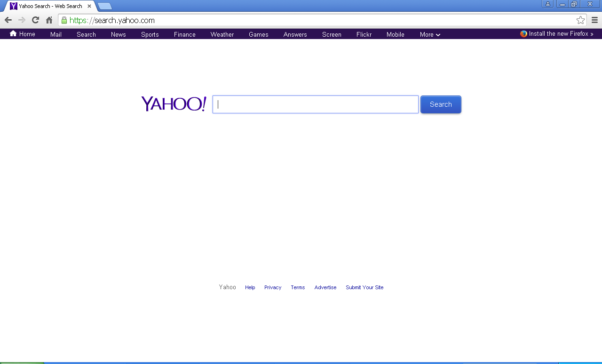Image resolution: width=602 pixels, height=364 pixels.
Task: Reload the page with the refresh icon
Action: 35,20
